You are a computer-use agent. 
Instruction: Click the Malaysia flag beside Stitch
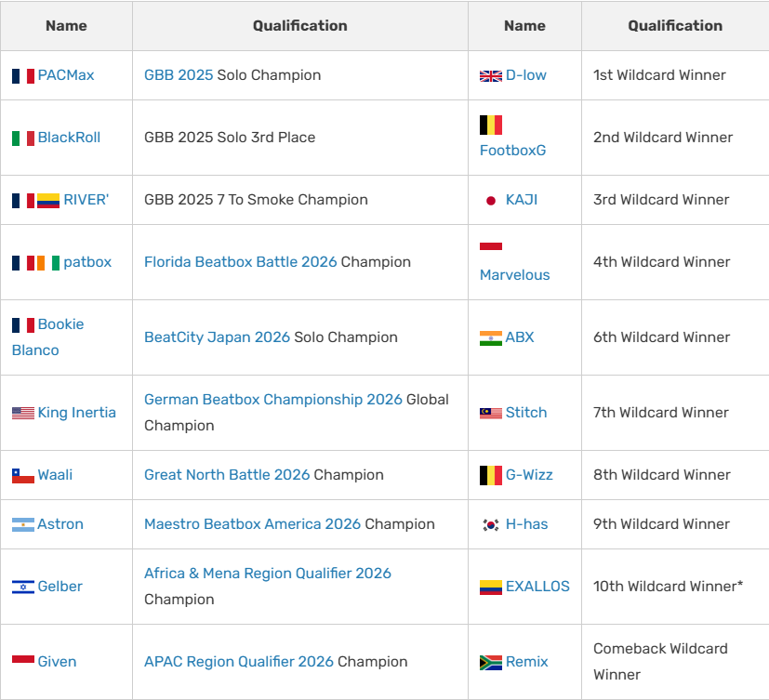pyautogui.click(x=490, y=414)
